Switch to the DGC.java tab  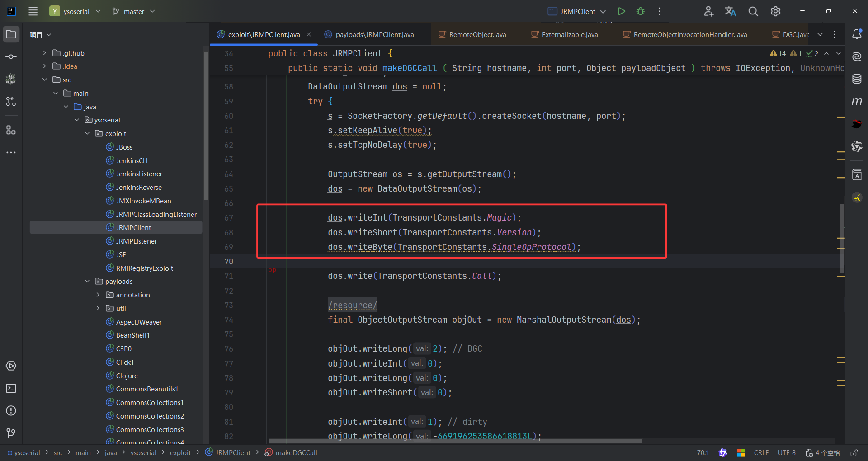(x=790, y=34)
